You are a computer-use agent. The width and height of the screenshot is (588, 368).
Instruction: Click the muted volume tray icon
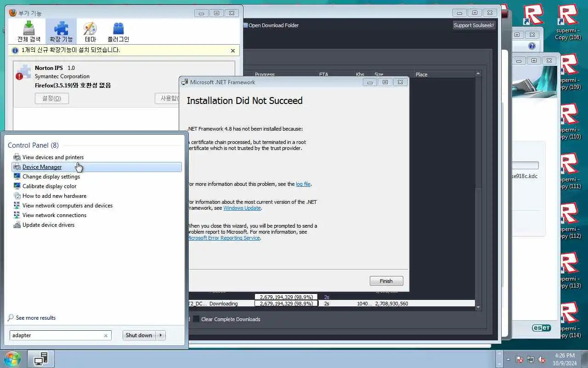542,359
